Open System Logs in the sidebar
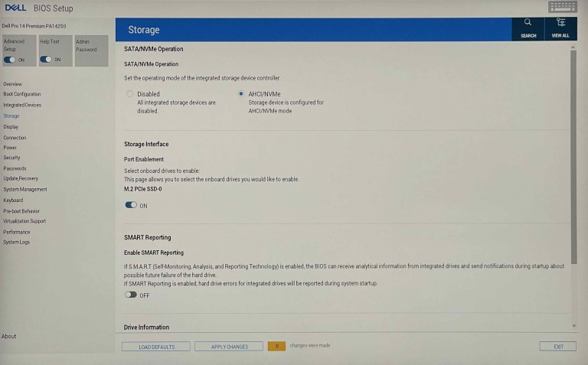The image size is (588, 365). pyautogui.click(x=17, y=242)
